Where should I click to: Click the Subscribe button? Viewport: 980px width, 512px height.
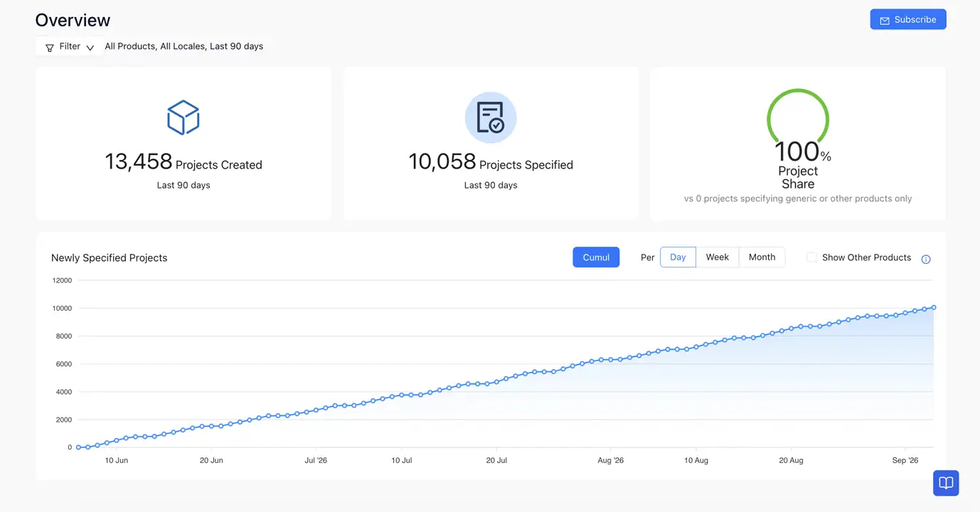[908, 19]
